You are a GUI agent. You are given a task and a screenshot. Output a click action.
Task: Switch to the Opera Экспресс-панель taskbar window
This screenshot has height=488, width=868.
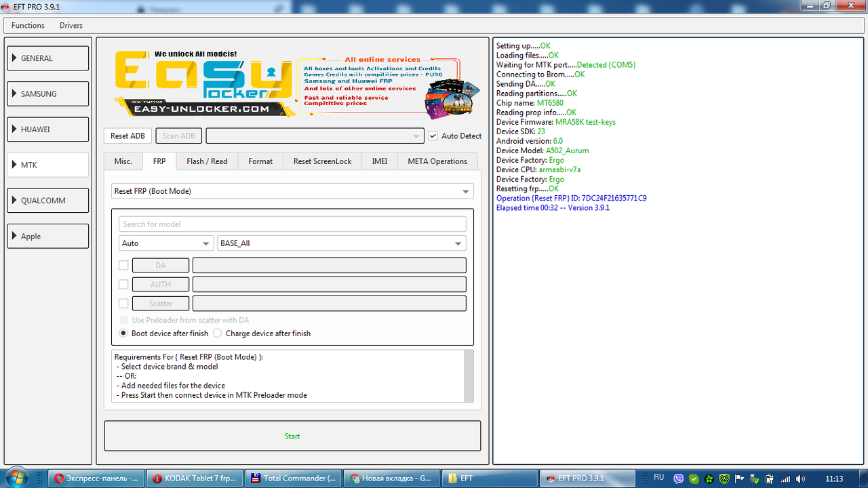click(x=96, y=478)
